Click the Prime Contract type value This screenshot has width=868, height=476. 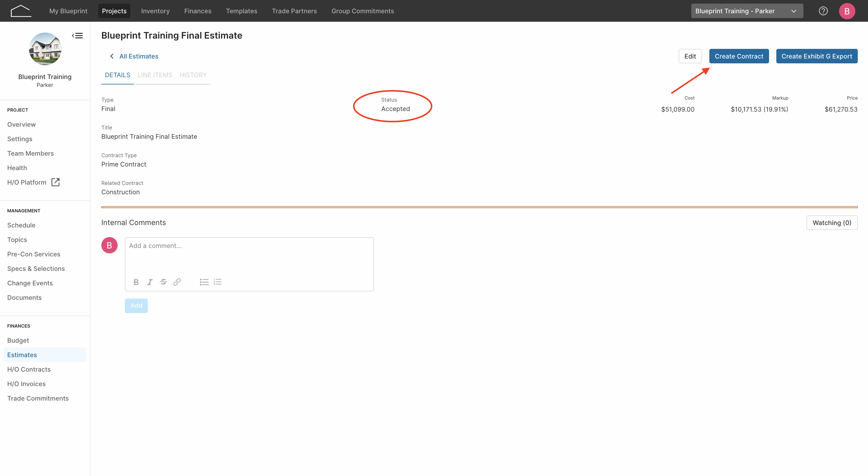point(124,164)
